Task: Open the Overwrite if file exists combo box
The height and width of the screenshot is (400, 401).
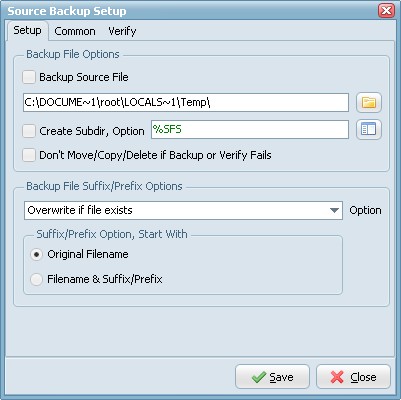Action: point(183,210)
